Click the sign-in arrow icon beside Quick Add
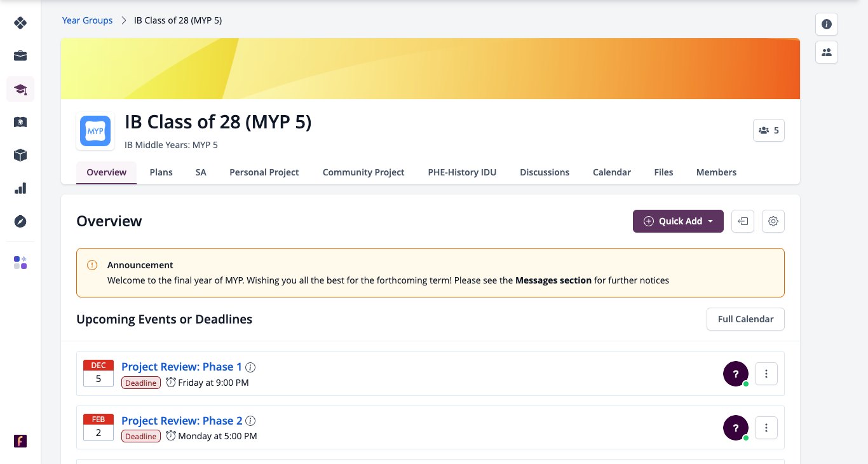868x464 pixels. [743, 221]
